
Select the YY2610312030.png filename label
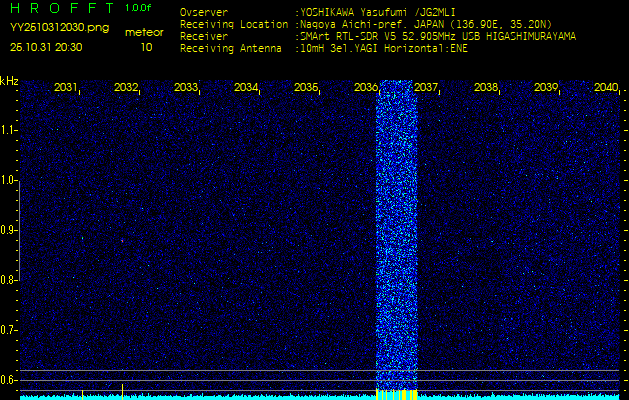(58, 28)
